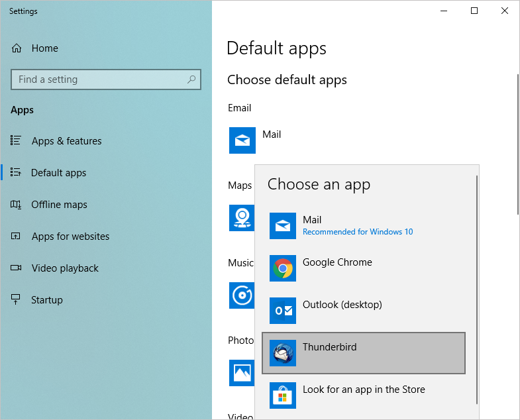Switch to Video playback settings

[x=65, y=268]
